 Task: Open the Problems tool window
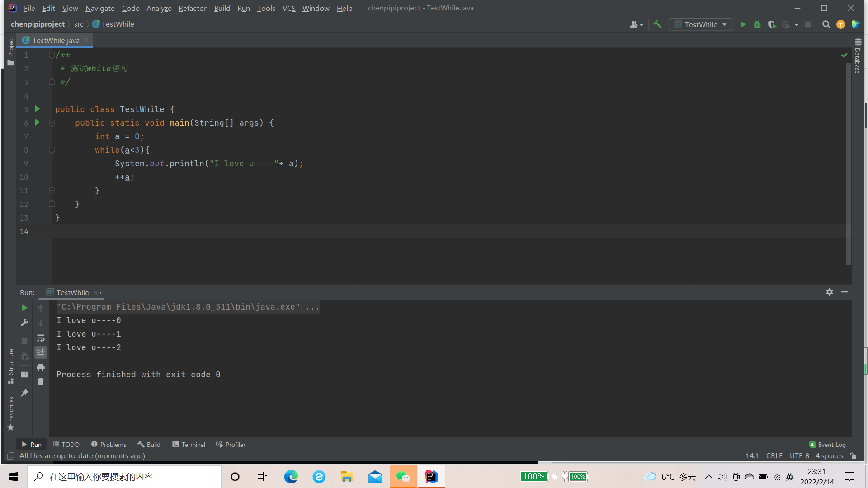pyautogui.click(x=108, y=445)
